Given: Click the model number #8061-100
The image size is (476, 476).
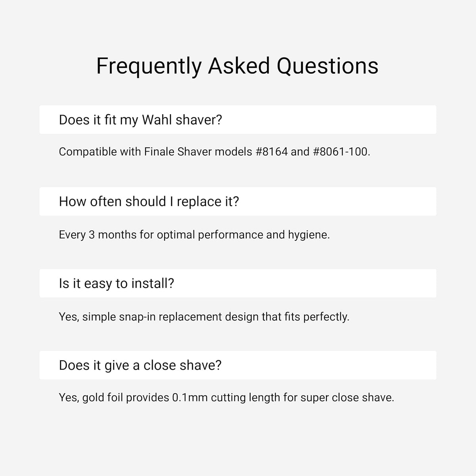Looking at the screenshot, I should pyautogui.click(x=340, y=152).
